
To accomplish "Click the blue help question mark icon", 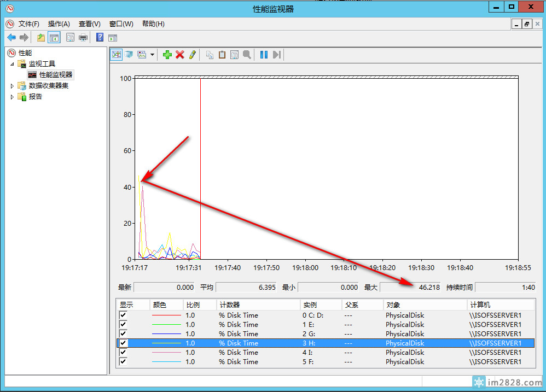I will click(x=100, y=37).
